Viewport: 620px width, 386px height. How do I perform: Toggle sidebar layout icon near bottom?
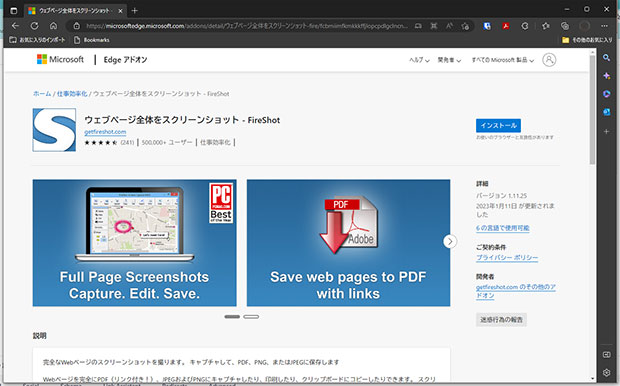click(607, 355)
